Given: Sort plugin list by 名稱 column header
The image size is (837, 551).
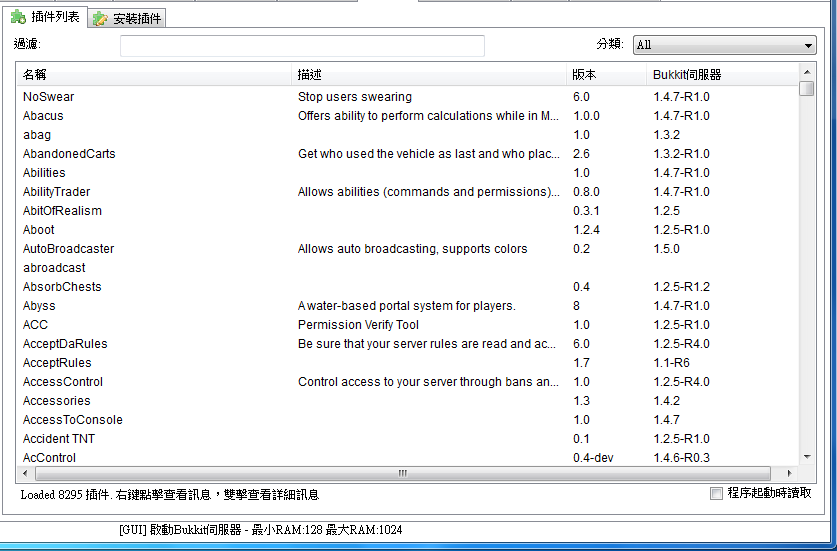Looking at the screenshot, I should tap(154, 75).
